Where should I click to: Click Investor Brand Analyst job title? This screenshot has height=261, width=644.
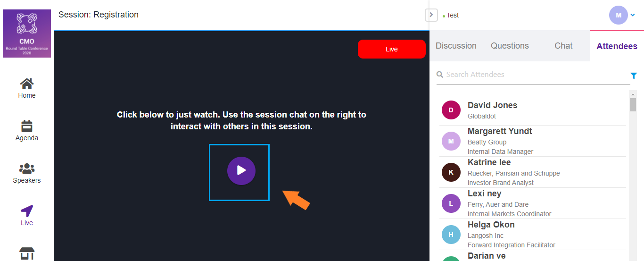[x=501, y=183]
